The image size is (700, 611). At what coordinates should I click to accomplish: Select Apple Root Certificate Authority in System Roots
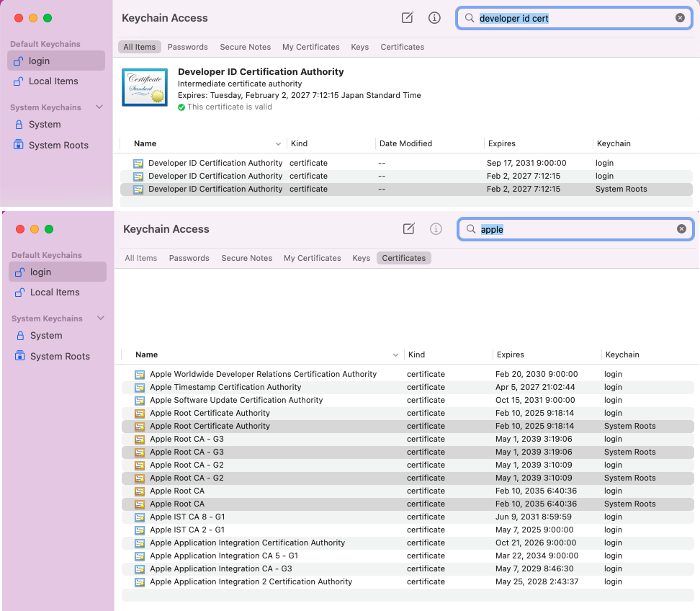tap(408, 426)
